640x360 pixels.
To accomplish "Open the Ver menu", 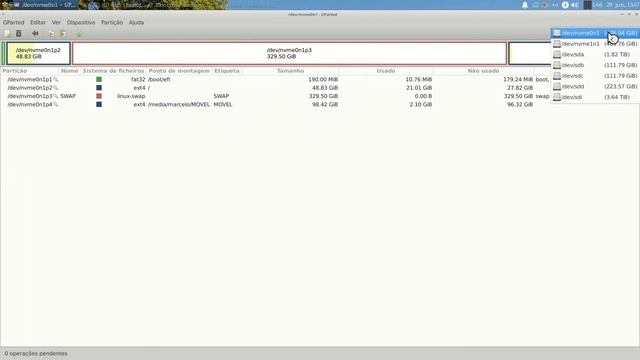I will click(x=56, y=22).
